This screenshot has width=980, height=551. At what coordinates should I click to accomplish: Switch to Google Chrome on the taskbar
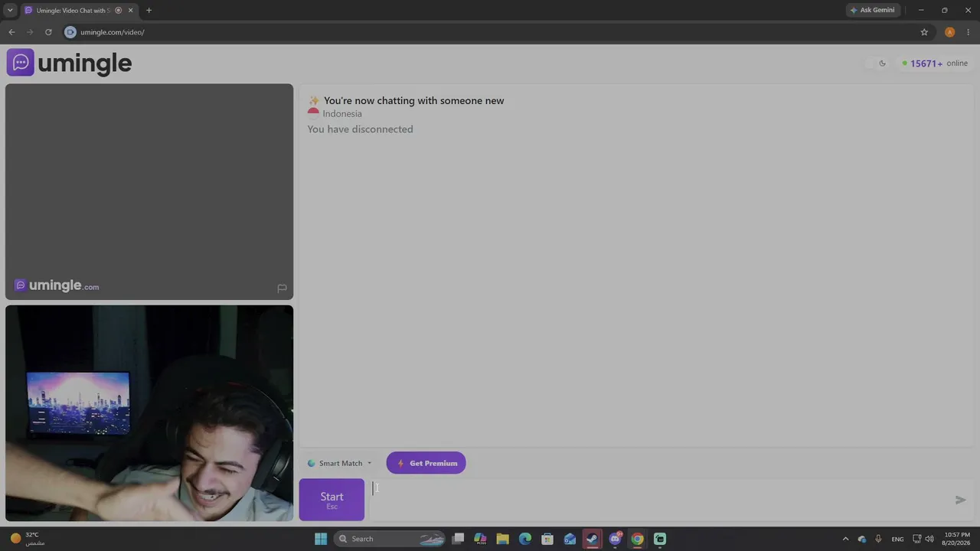[x=637, y=539]
